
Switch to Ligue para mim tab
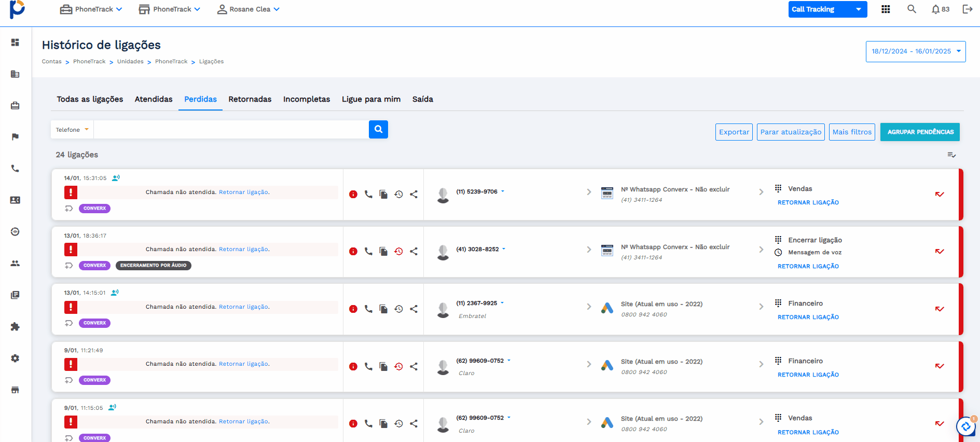[x=371, y=99]
